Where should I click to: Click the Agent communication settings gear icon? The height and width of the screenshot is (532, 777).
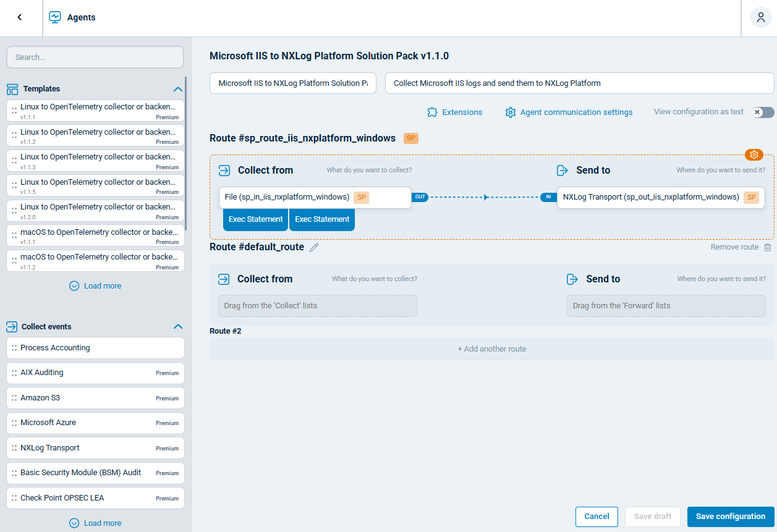tap(510, 112)
